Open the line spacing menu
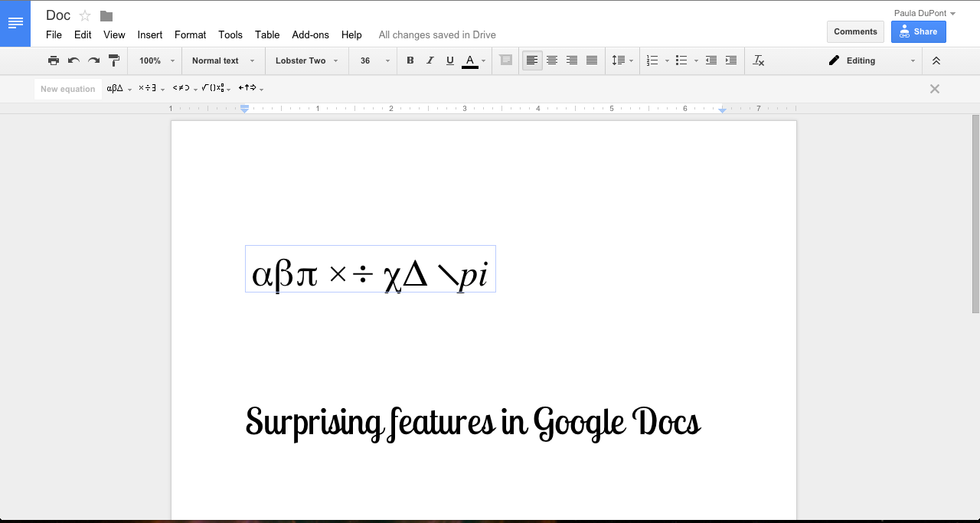 pyautogui.click(x=622, y=60)
